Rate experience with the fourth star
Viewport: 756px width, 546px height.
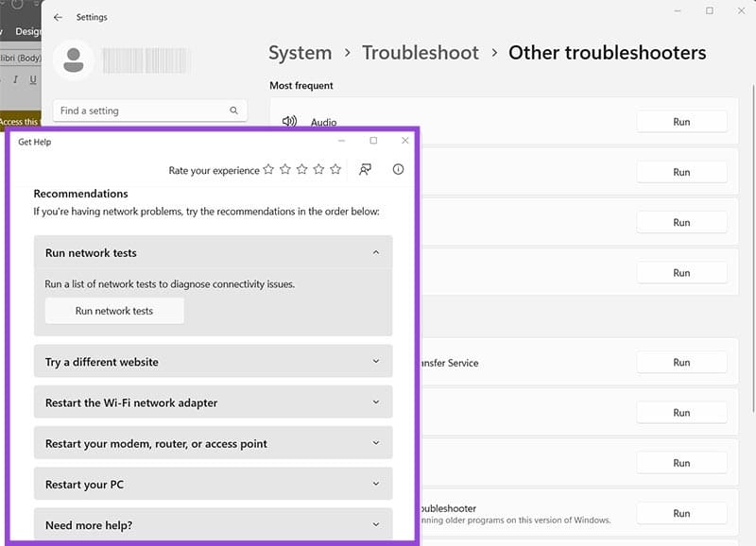click(x=318, y=169)
